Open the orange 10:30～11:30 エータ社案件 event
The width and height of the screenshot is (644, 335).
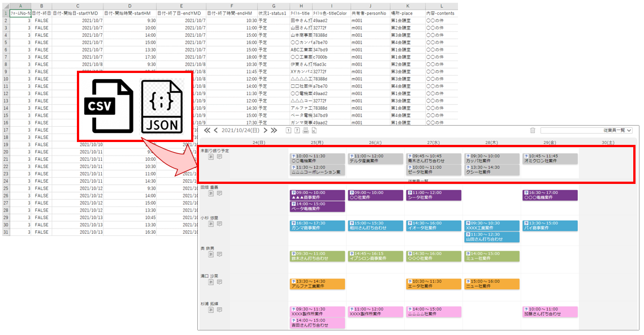tap(433, 284)
